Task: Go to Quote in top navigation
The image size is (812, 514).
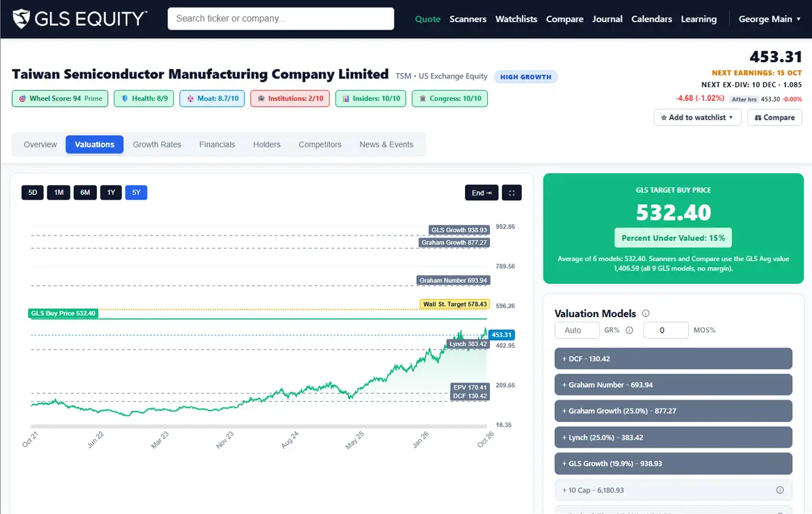Action: click(x=428, y=19)
